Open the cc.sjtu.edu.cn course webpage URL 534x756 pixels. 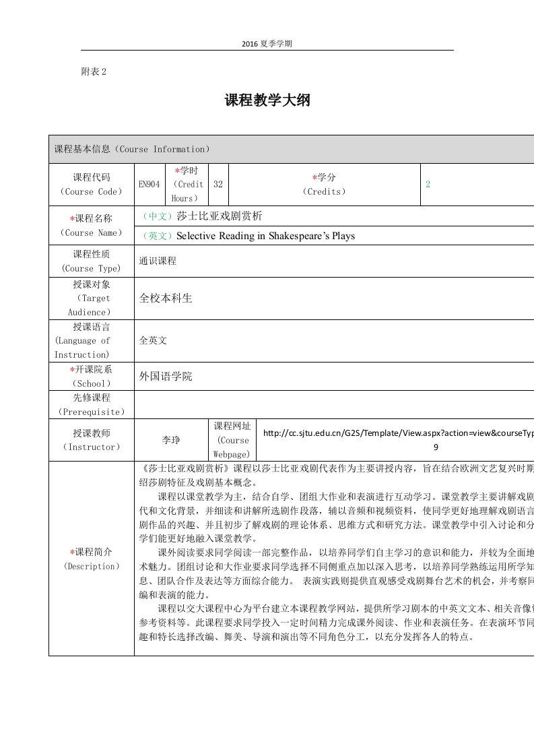point(398,440)
